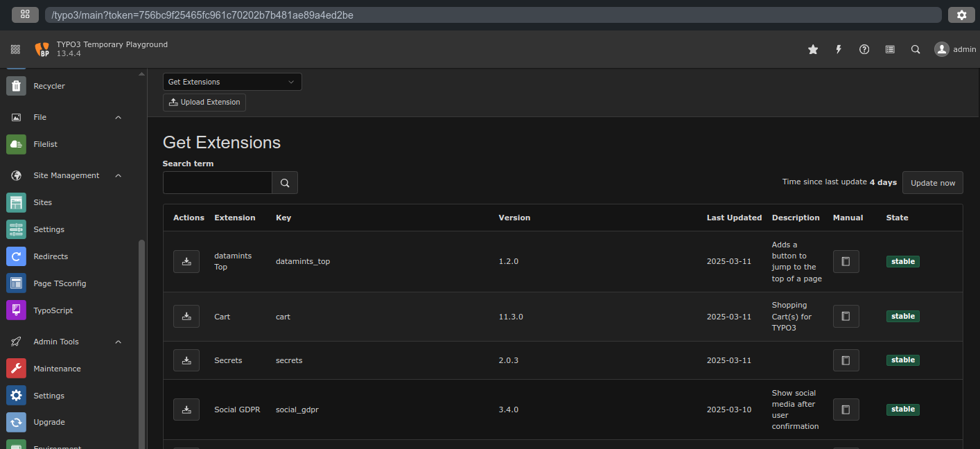Collapse the File module group
The image size is (980, 449).
click(x=119, y=117)
